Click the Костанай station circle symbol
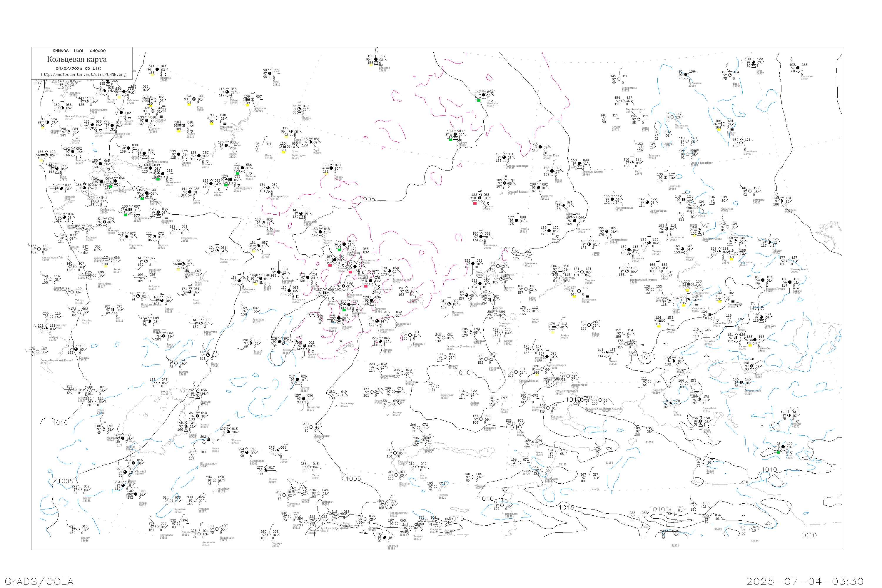 pos(279,272)
